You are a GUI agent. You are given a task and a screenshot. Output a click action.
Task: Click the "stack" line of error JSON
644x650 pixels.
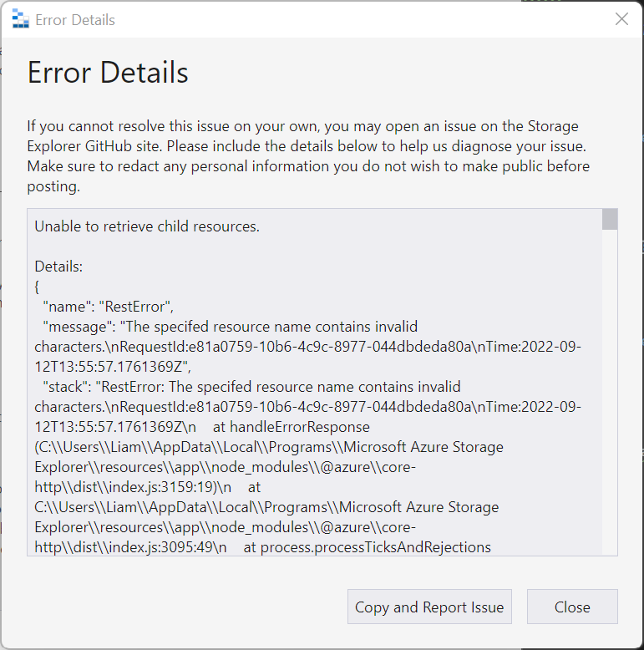251,387
